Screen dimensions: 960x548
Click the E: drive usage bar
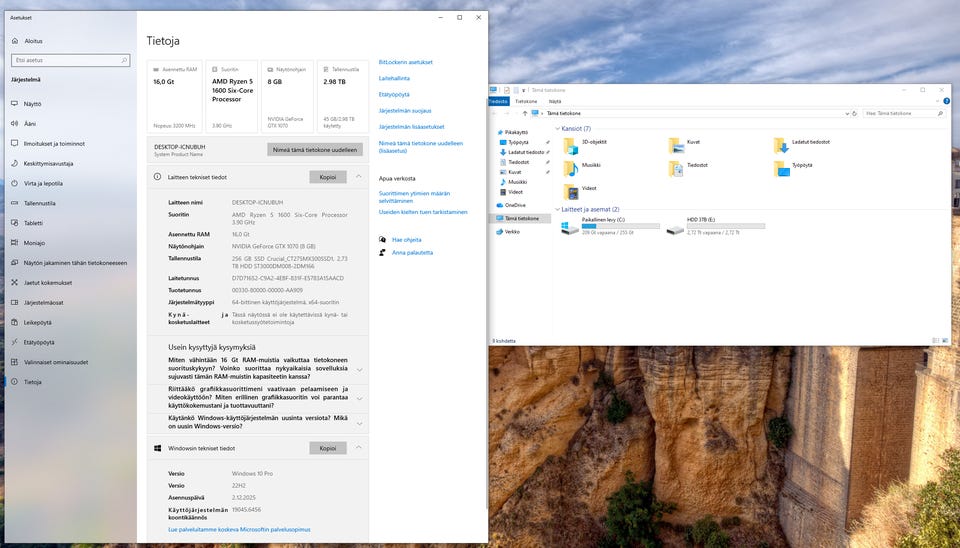click(726, 226)
